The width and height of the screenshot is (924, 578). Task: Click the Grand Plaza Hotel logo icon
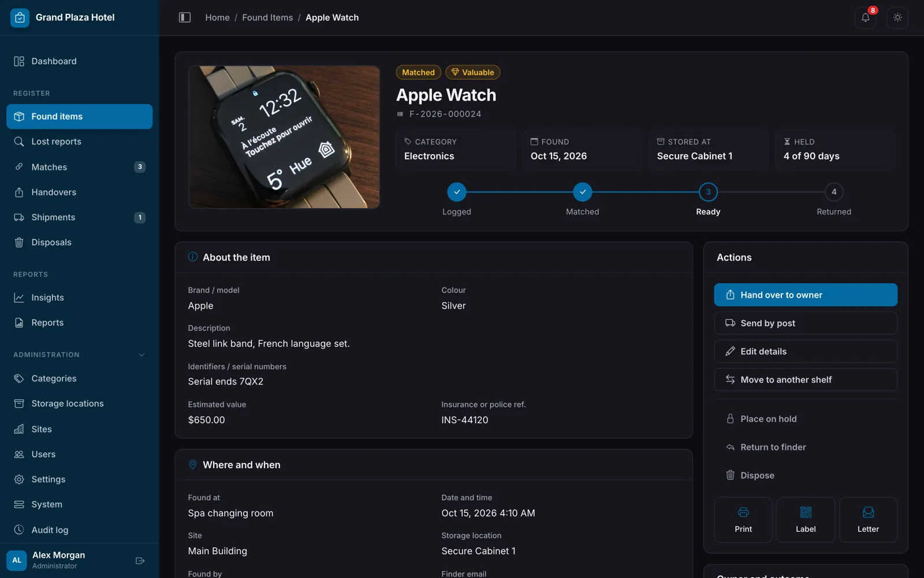20,18
